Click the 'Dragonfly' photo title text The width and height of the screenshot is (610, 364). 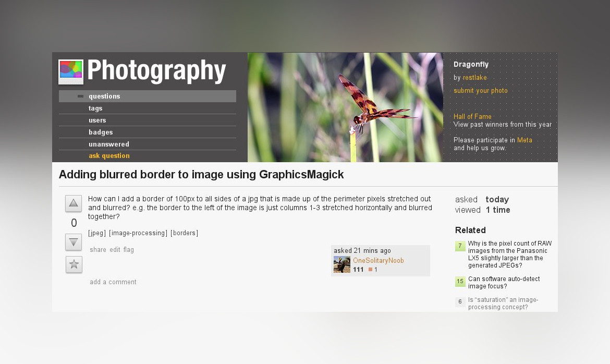pos(471,64)
